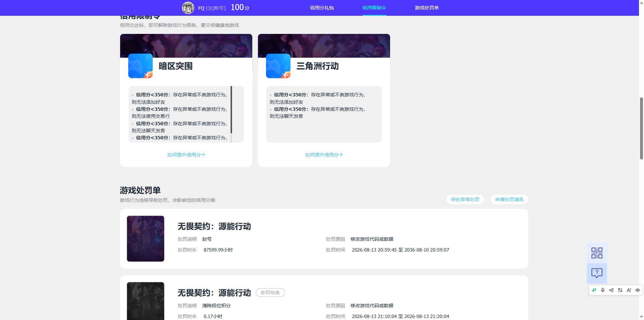Click the 申请处罚减免 button
This screenshot has height=320, width=644.
tap(509, 199)
